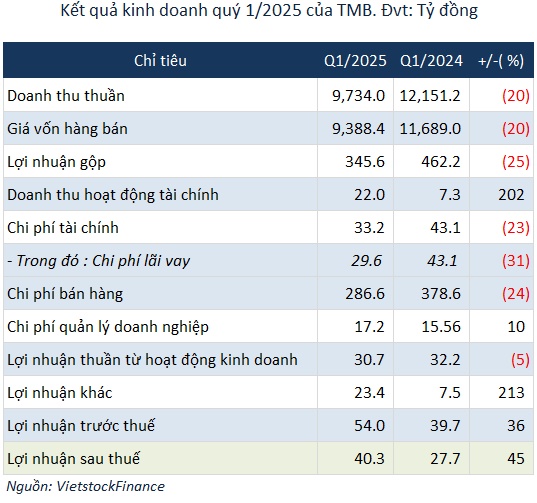Select the Q1/2025 column header

(355, 61)
